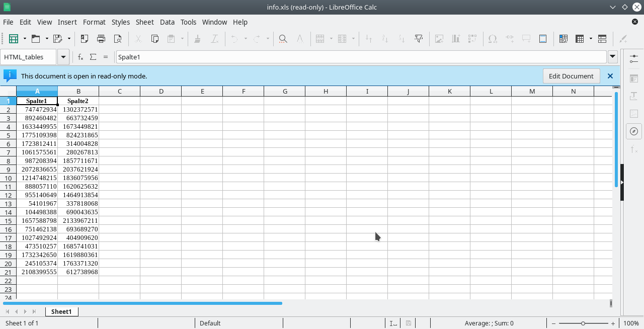Screen dimensions: 644x329
Task: Select the Sheet1 tab
Action: [61, 311]
